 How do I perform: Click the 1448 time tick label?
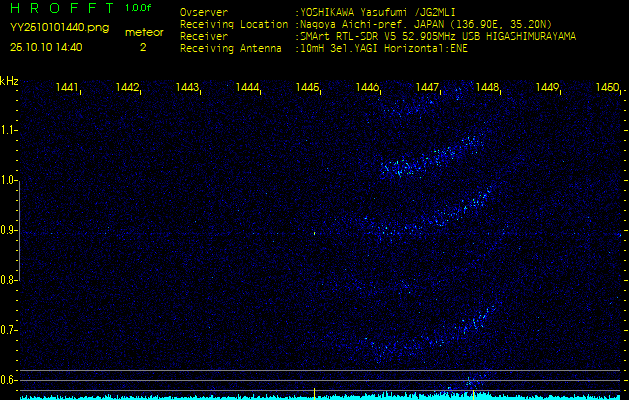click(x=487, y=88)
